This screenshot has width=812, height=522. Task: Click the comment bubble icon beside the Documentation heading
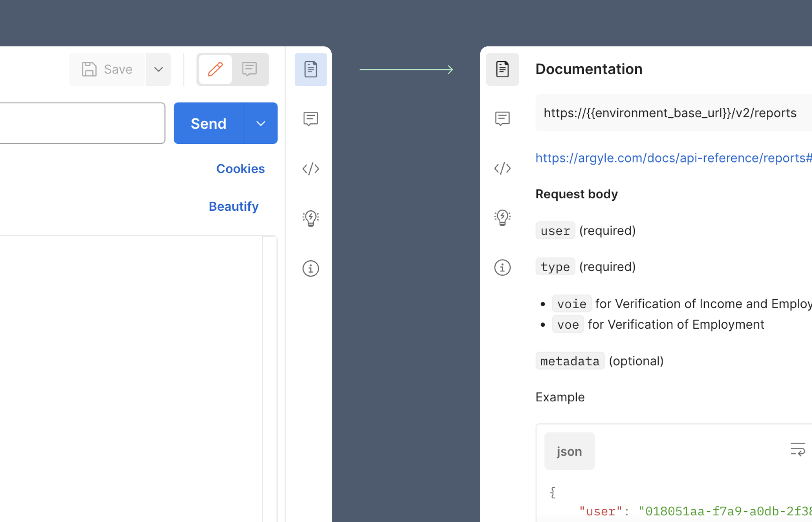tap(502, 119)
